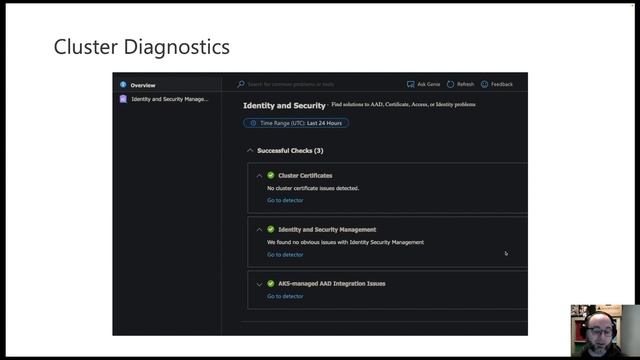Click the Refresh circular arrow icon
This screenshot has width=640, height=360.
[x=450, y=84]
